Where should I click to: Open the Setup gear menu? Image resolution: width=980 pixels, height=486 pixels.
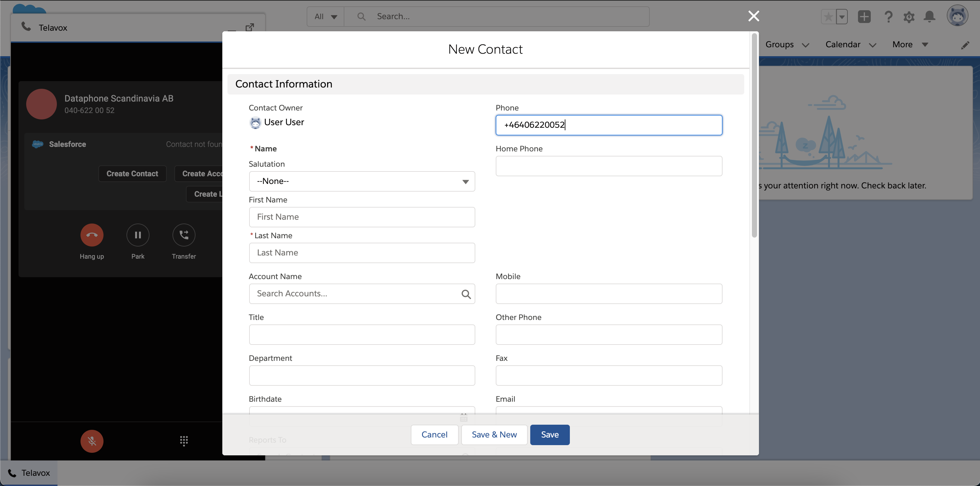point(909,17)
